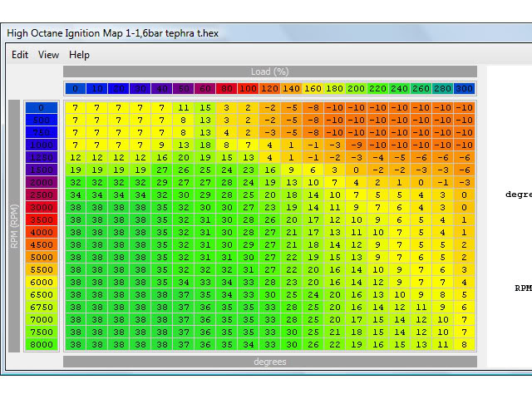
Task: Select the 2000 RPM row header
Action: [42, 183]
